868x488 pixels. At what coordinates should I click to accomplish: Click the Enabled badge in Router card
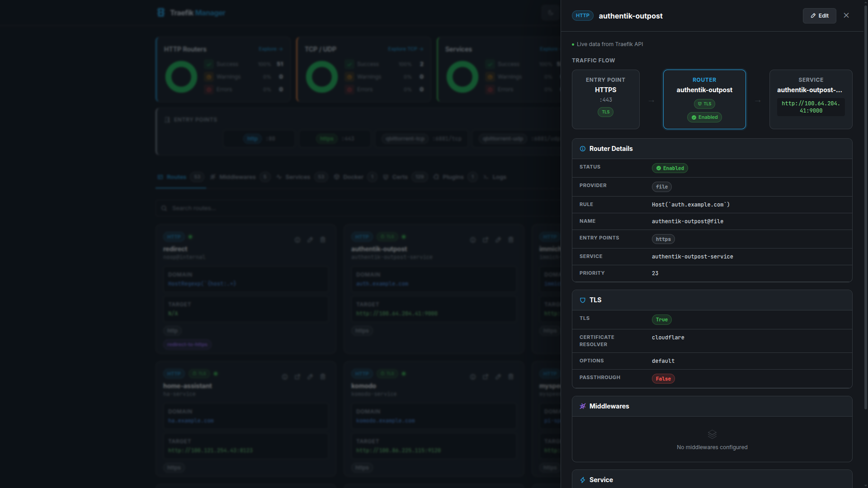point(704,117)
